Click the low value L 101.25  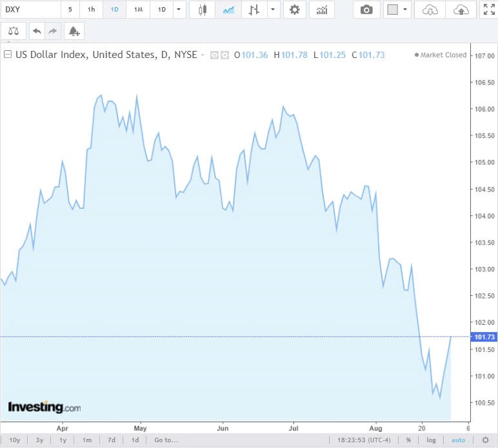[x=330, y=55]
